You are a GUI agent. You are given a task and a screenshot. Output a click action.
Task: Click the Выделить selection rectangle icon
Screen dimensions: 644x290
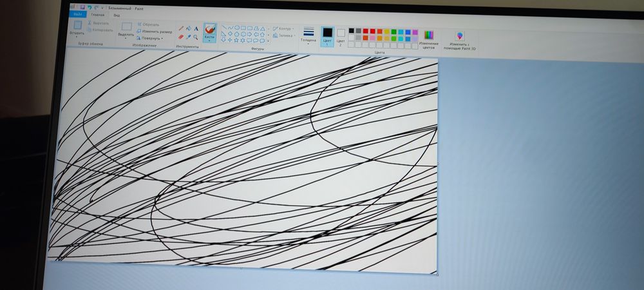click(x=126, y=26)
